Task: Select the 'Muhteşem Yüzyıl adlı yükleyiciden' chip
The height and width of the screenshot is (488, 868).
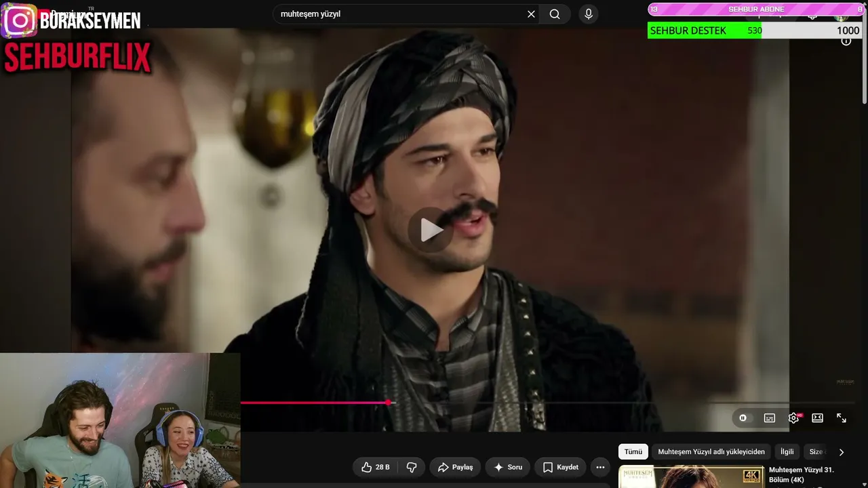Action: [x=711, y=452]
